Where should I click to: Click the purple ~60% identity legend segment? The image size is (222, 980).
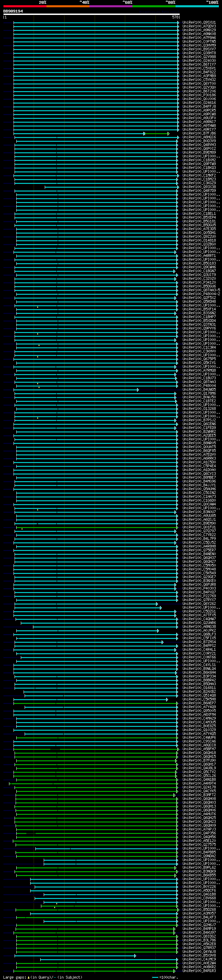(x=111, y=6)
